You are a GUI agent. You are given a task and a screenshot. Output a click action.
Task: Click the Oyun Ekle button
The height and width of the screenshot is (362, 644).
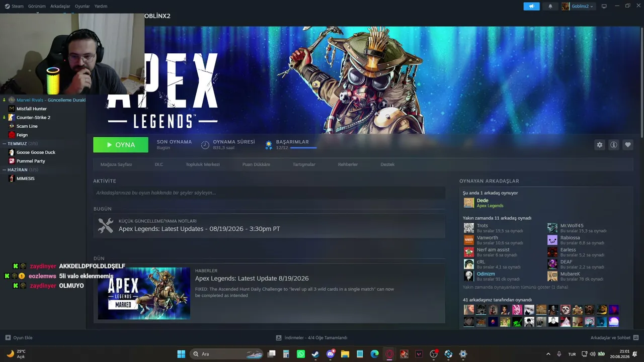19,338
